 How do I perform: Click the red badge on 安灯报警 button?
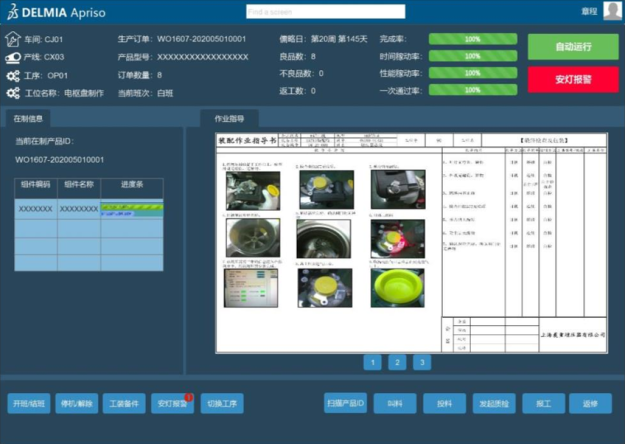coord(188,398)
